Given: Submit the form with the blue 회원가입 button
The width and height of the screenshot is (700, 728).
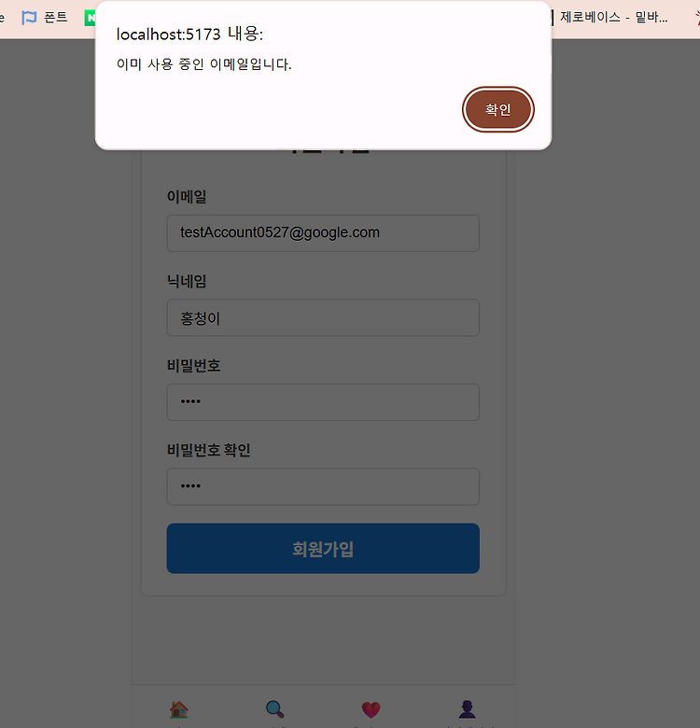Looking at the screenshot, I should [x=323, y=548].
